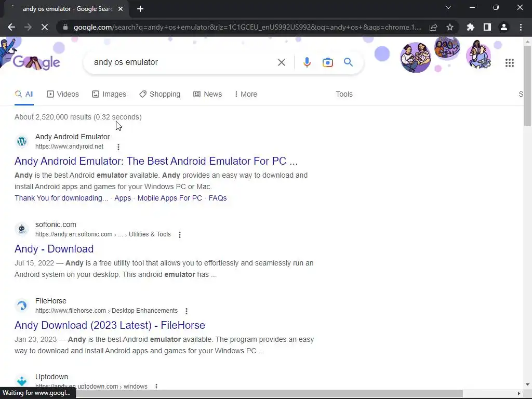Click the softonic.com site name
Viewport: 532px width, 399px height.
pyautogui.click(x=56, y=224)
